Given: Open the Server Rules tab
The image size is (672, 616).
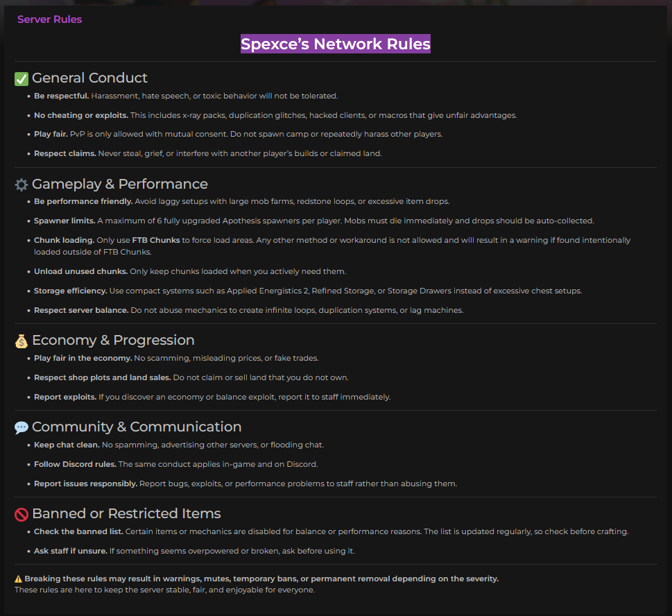Looking at the screenshot, I should (x=49, y=19).
